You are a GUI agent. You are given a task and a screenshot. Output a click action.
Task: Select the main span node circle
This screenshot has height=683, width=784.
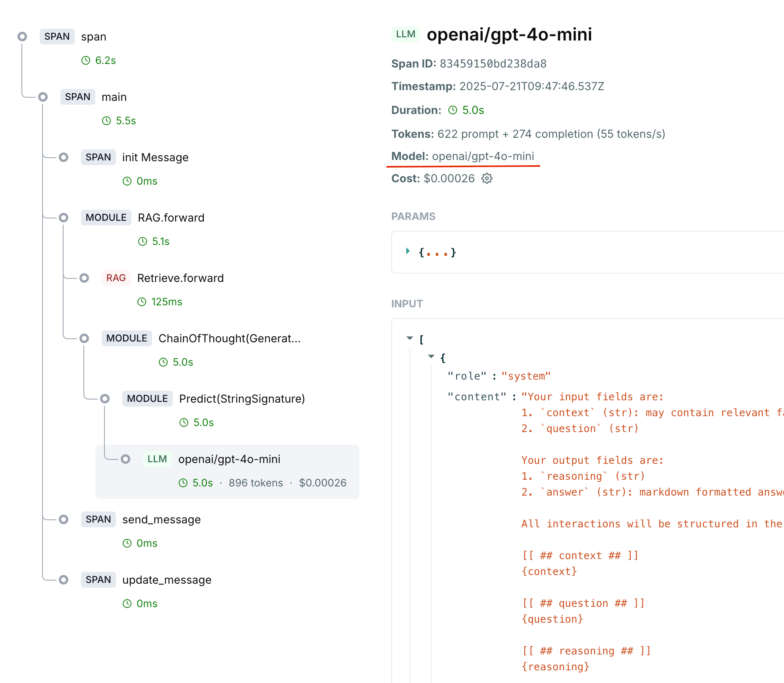click(x=43, y=97)
